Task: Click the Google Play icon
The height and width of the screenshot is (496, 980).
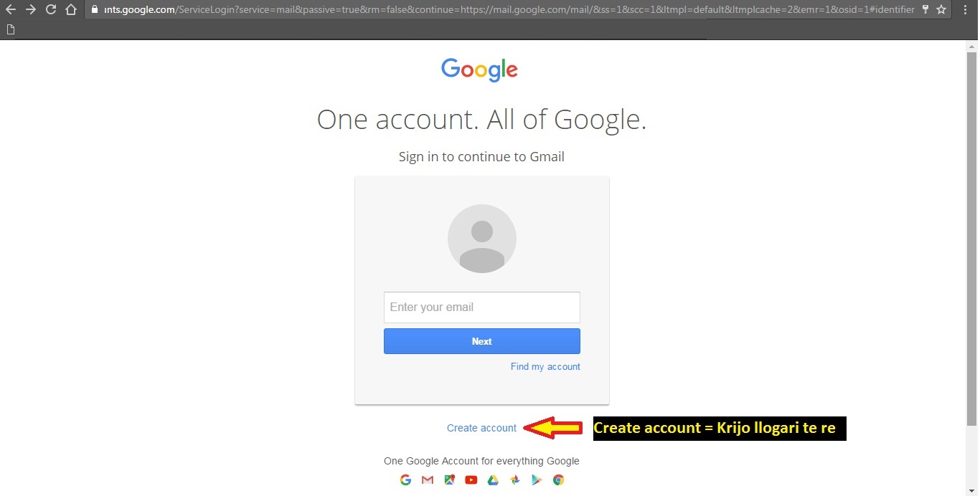Action: click(x=537, y=480)
